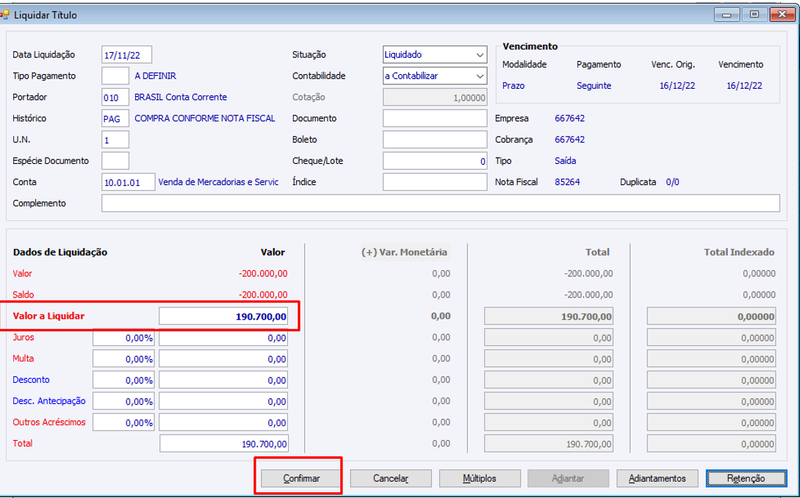Expand the Contabilidade dropdown
The height and width of the screenshot is (498, 800).
pos(435,76)
